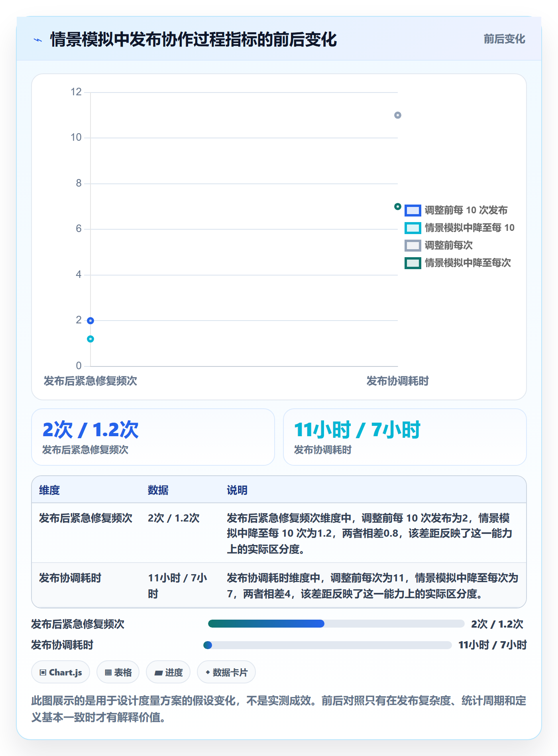Viewport: 558px width, 756px height.
Task: Select the 表格 chip
Action: (x=118, y=672)
